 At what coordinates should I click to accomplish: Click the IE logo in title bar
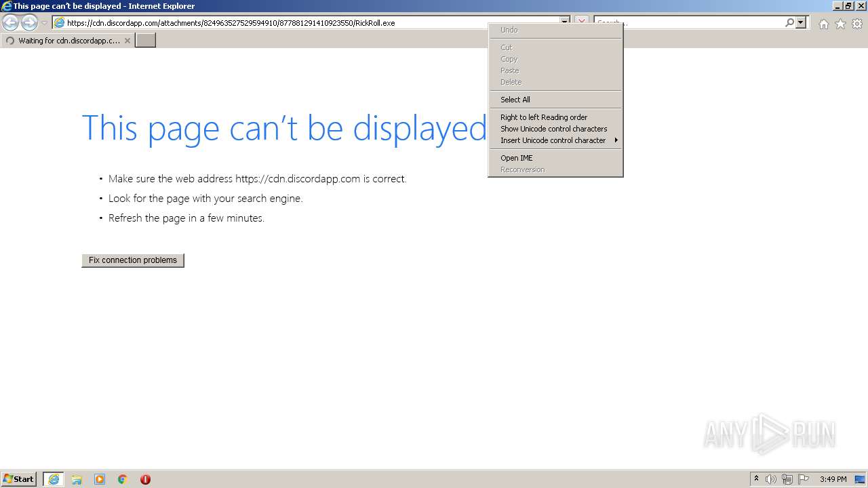point(7,6)
